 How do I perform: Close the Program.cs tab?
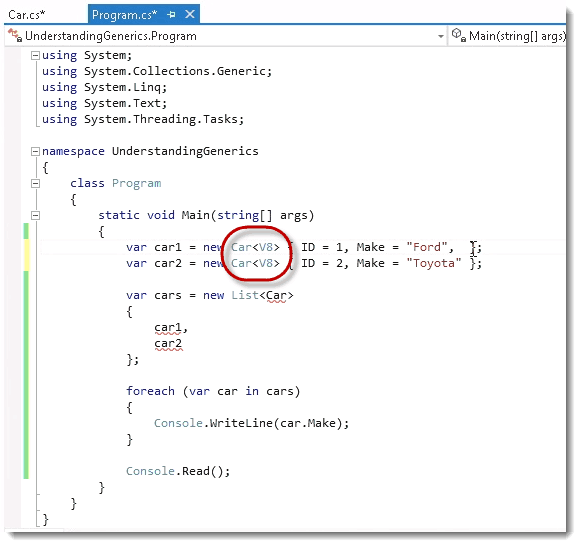[190, 14]
